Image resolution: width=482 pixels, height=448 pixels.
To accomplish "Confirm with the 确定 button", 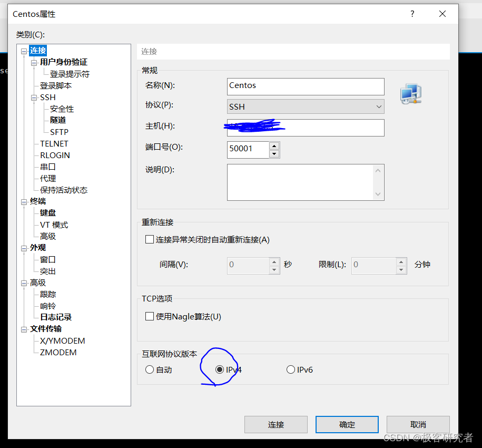I will (347, 424).
